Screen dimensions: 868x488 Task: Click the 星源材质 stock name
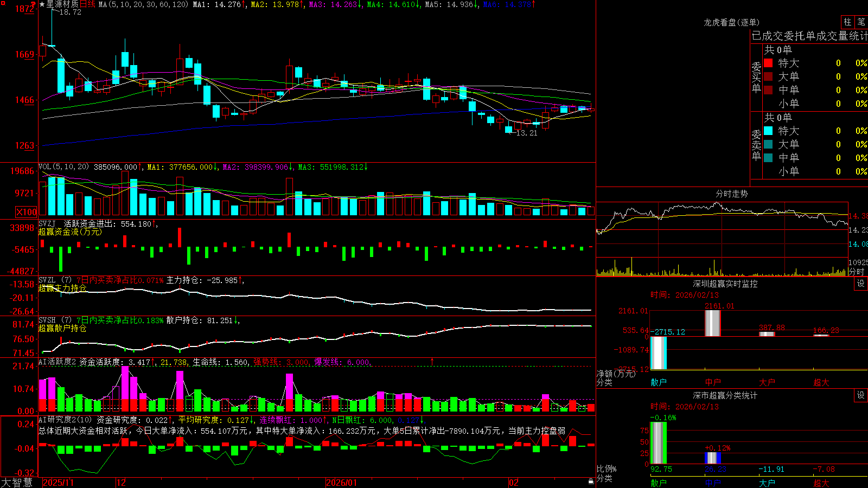[x=62, y=4]
